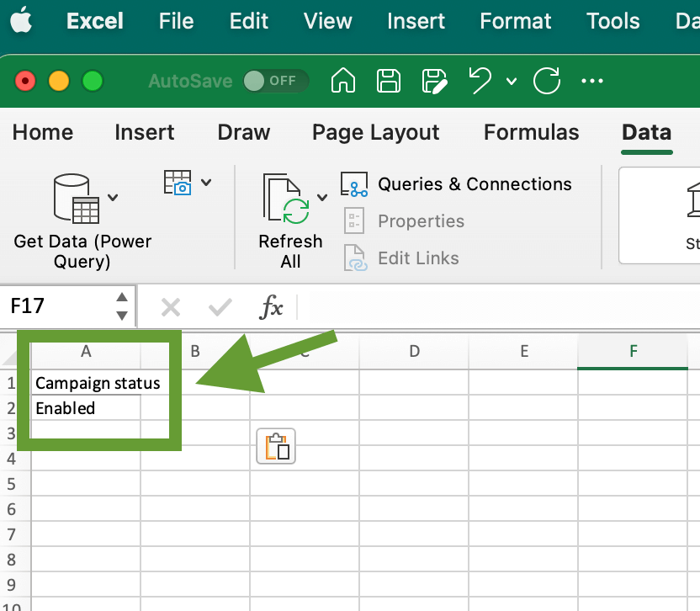Click the Save floppy disk icon
Image resolution: width=700 pixels, height=611 pixels.
click(389, 81)
